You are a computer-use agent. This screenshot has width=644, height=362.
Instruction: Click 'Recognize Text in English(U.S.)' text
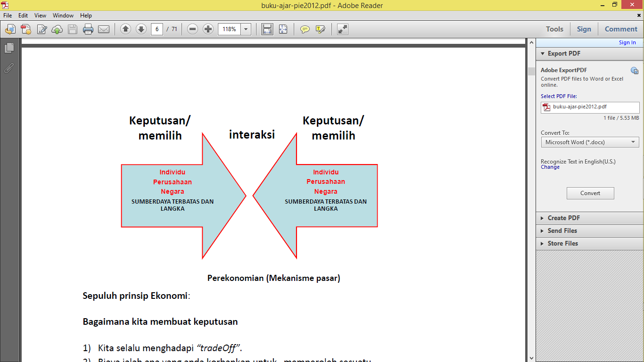click(x=578, y=161)
